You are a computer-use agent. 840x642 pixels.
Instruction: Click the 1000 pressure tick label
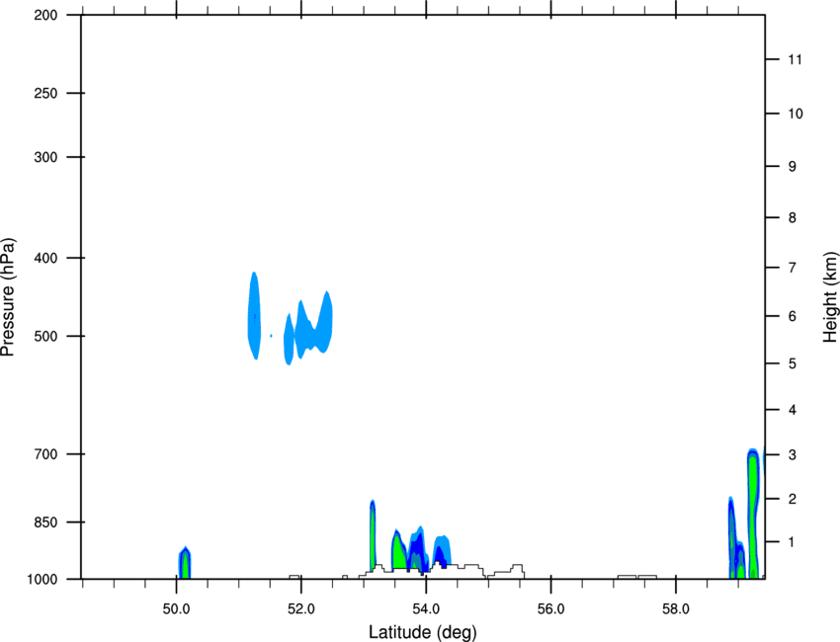(42, 580)
